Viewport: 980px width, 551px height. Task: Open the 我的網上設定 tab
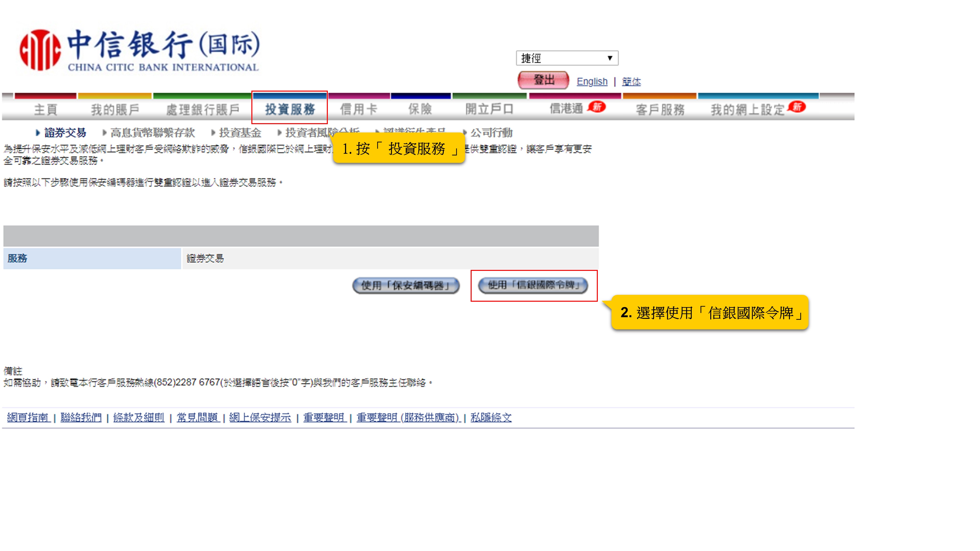747,109
